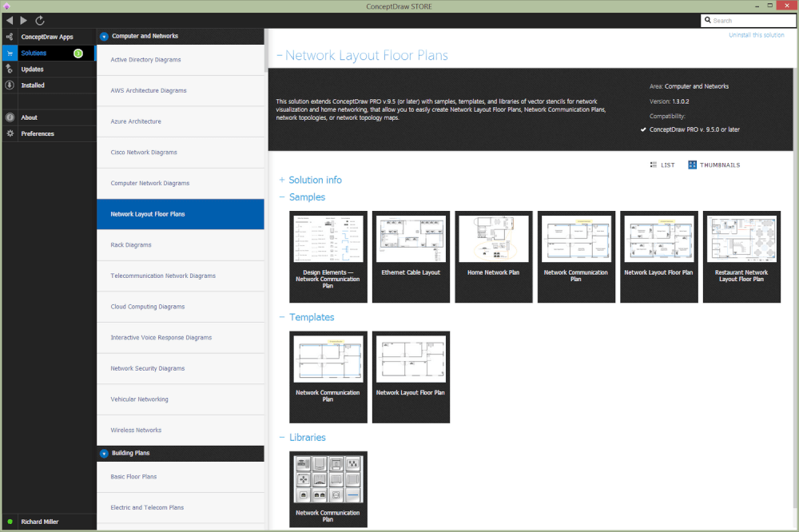The image size is (799, 532).
Task: Click the Uninstall this solution link
Action: 756,35
